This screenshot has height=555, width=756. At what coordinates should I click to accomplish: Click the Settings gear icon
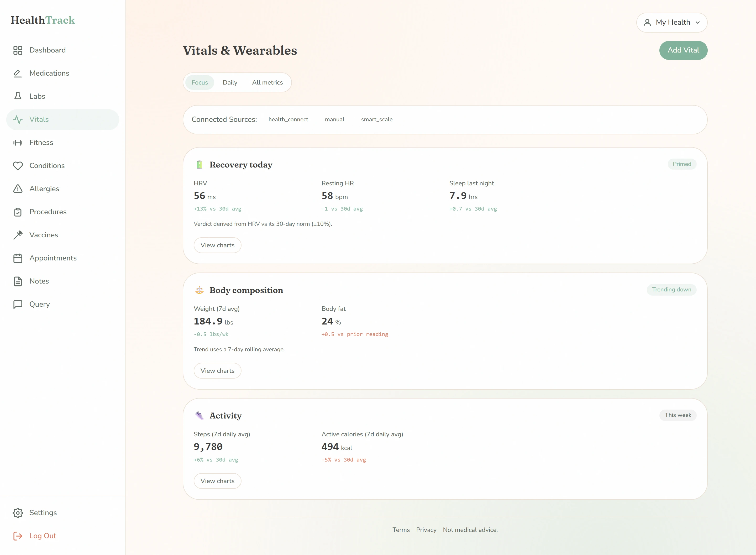[18, 513]
